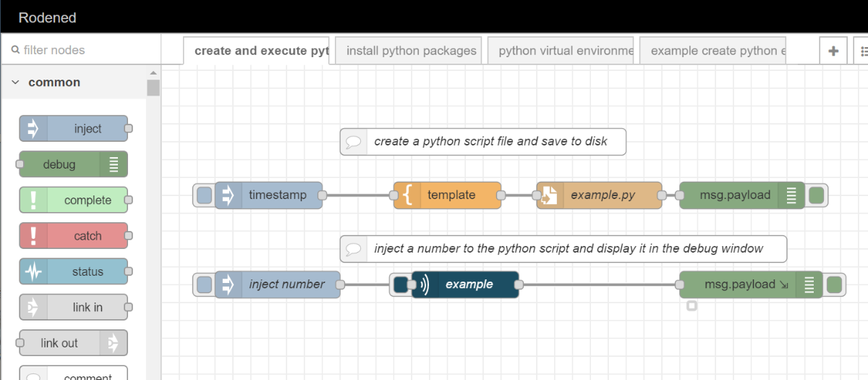This screenshot has height=380, width=868.
Task: Select the complete node in palette
Action: tap(73, 200)
